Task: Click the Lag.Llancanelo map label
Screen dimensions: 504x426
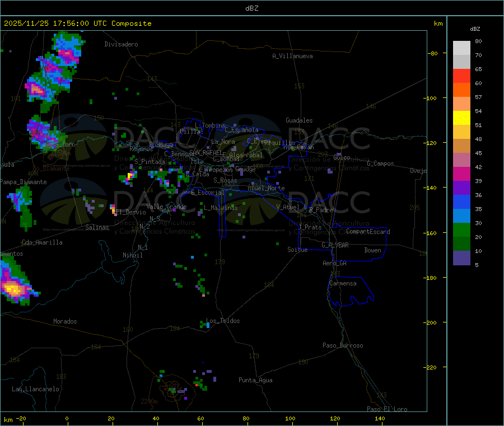Action: (x=36, y=389)
